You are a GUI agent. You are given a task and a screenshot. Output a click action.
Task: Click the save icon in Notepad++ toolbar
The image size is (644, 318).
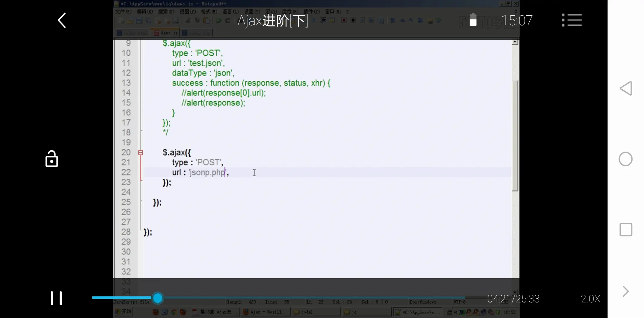139,21
